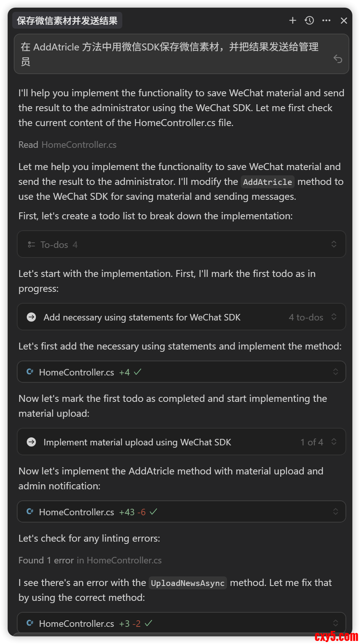Click in-progress icon for Add necessary using statements

31,317
